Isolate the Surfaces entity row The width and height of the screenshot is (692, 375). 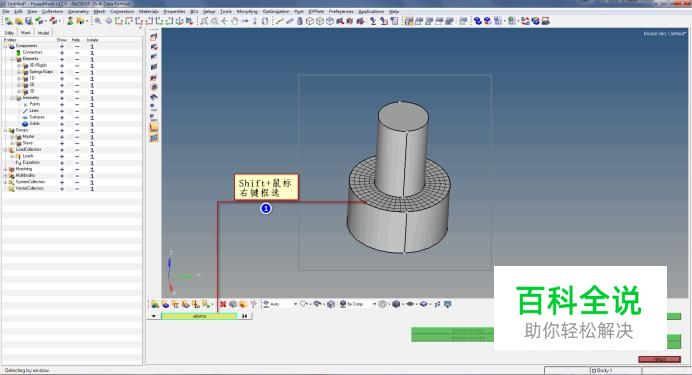click(x=92, y=117)
